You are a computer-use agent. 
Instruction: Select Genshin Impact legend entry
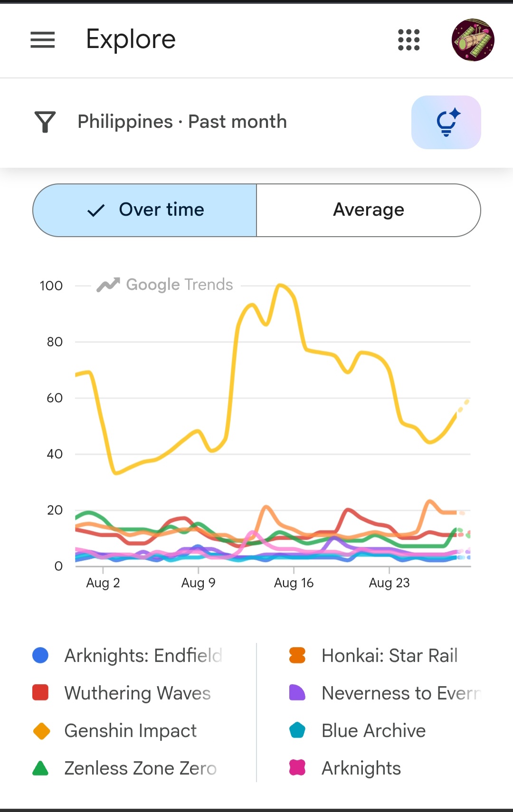point(114,730)
